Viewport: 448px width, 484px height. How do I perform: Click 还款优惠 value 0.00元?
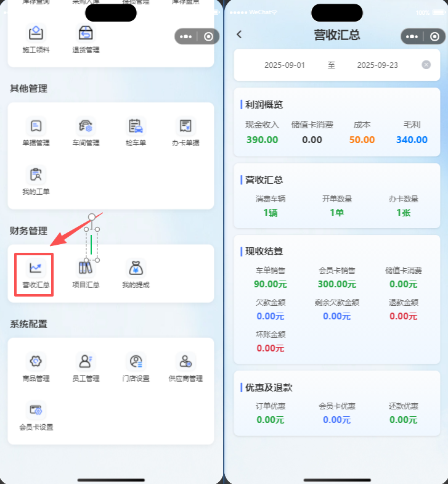(x=403, y=420)
